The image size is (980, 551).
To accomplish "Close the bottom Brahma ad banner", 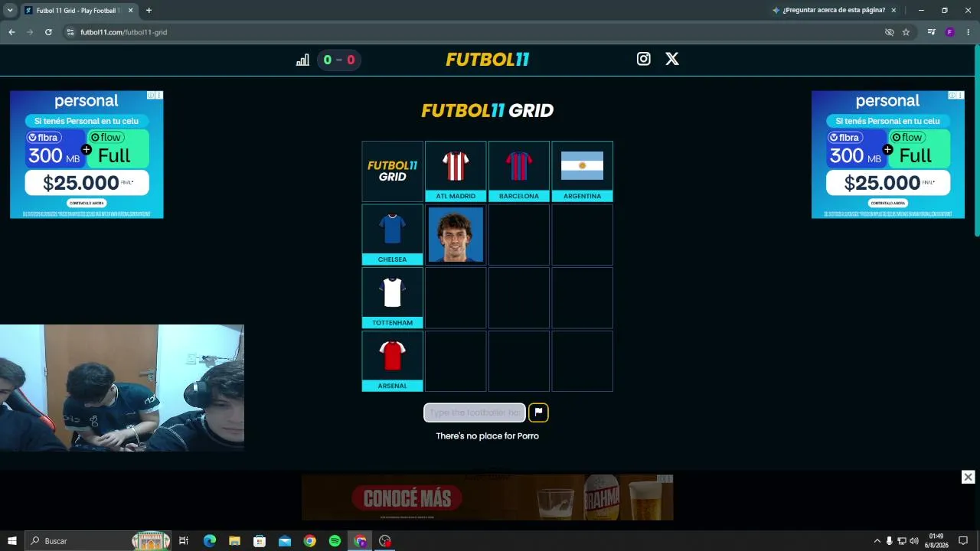I will coord(968,477).
